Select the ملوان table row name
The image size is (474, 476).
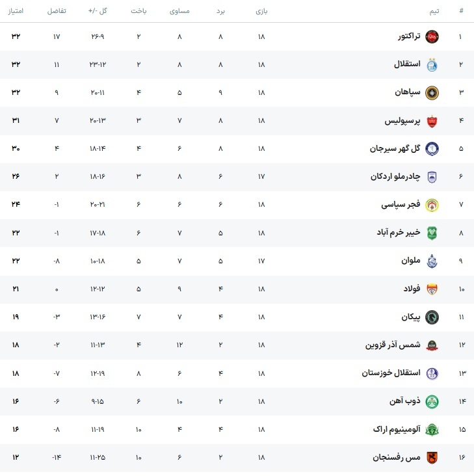(411, 261)
